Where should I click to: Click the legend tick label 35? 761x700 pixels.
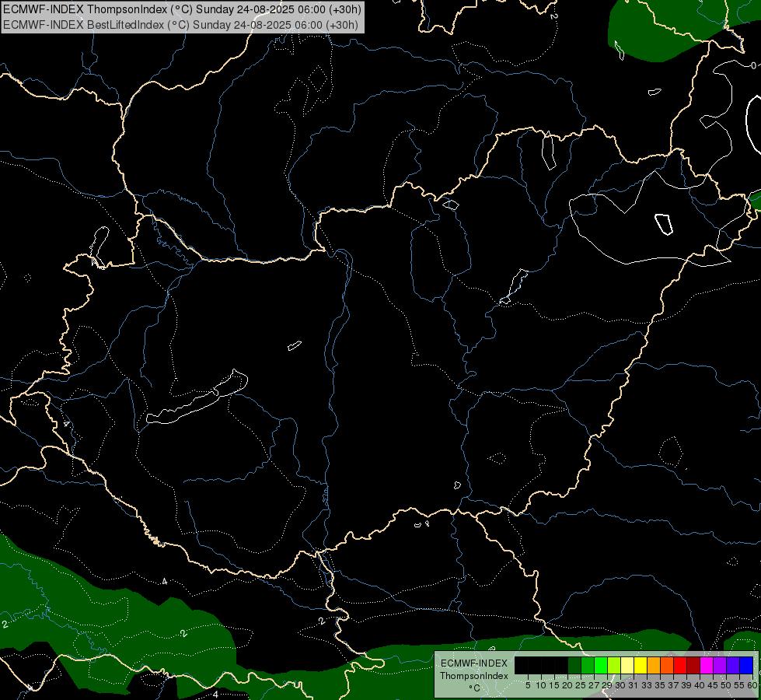tap(660, 685)
